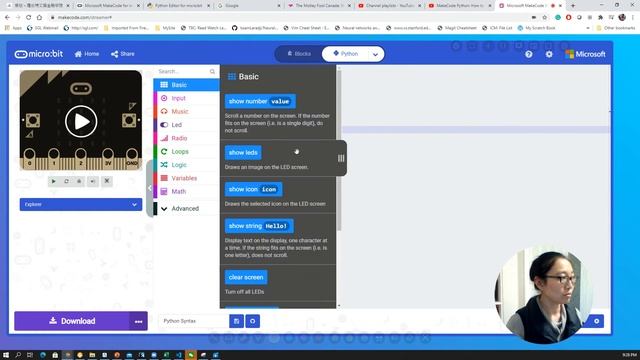Open the language dropdown next to Python
Viewport: 640px width, 360px height.
(375, 54)
